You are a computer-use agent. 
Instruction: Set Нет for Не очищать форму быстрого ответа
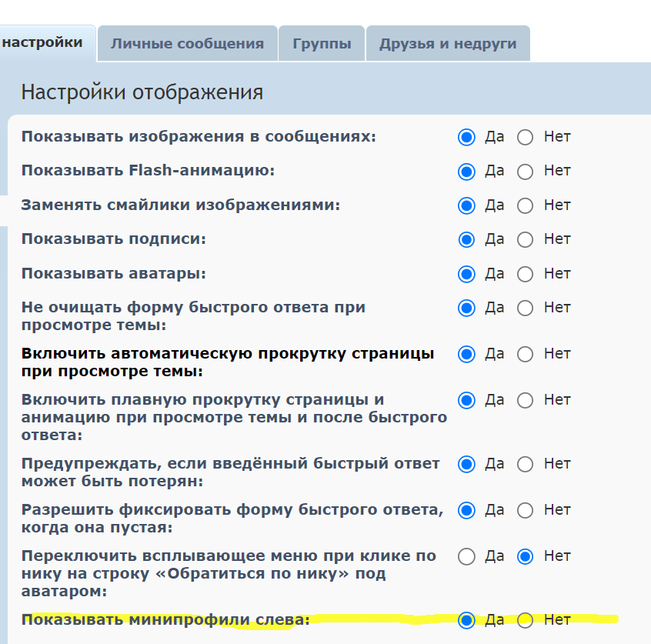pyautogui.click(x=525, y=308)
